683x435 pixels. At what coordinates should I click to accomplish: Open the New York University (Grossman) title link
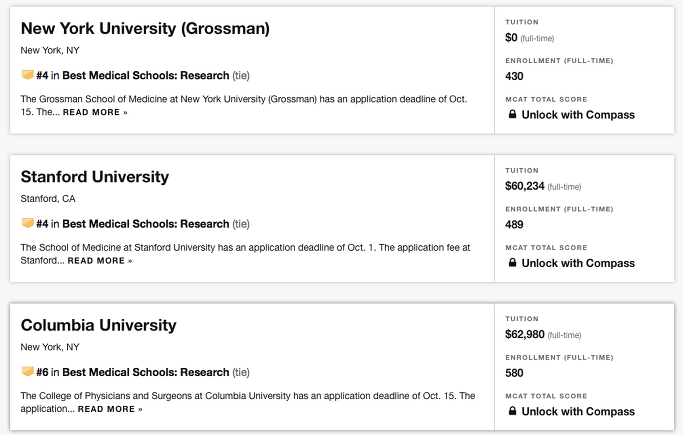(x=145, y=29)
